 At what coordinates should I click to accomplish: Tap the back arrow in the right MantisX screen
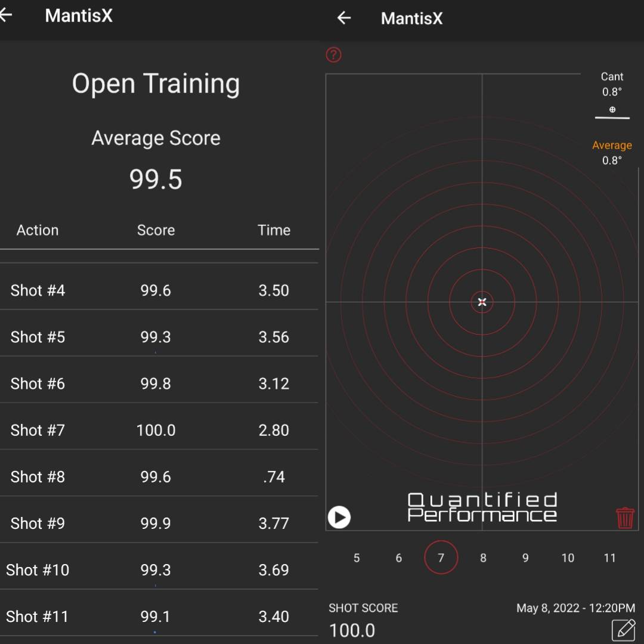pyautogui.click(x=344, y=18)
